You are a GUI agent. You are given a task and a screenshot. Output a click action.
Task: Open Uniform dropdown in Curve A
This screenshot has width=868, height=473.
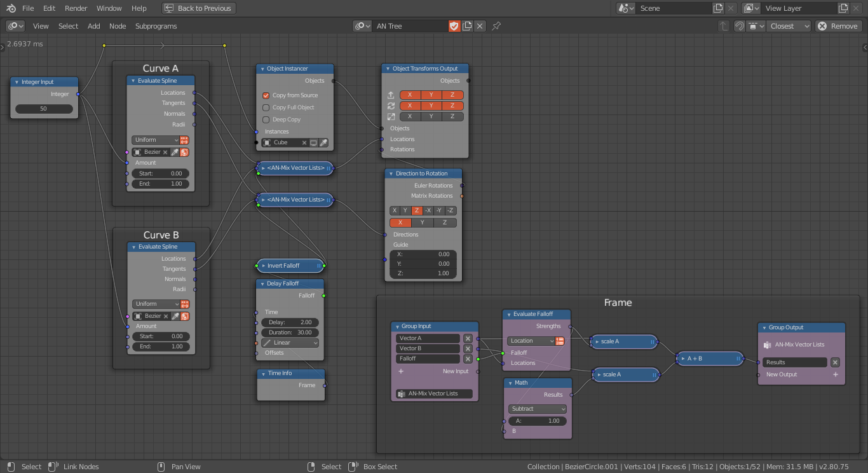(156, 140)
